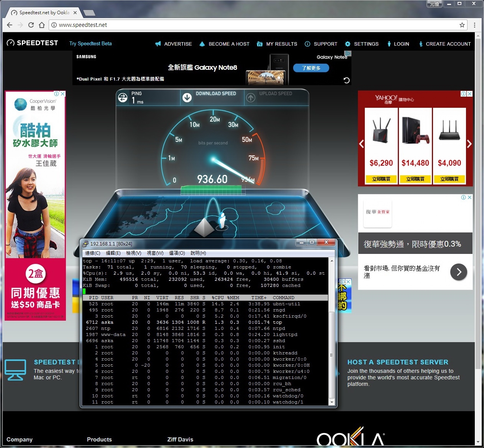Image resolution: width=484 pixels, height=448 pixels.
Task: Close the Speedtest.net browser tab
Action: pyautogui.click(x=75, y=13)
